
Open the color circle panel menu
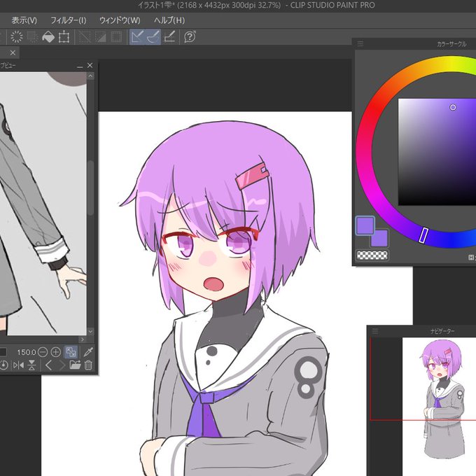tap(360, 43)
